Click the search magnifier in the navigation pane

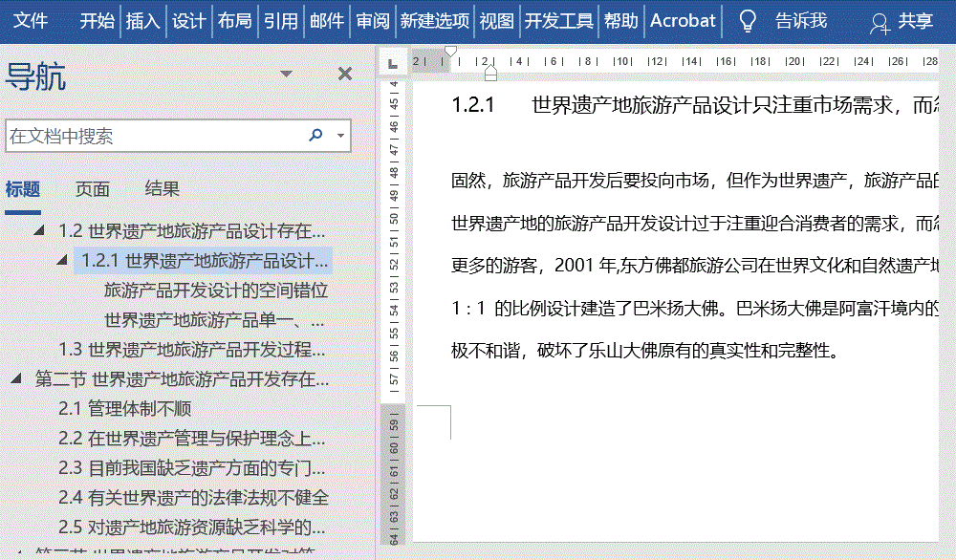coord(315,135)
